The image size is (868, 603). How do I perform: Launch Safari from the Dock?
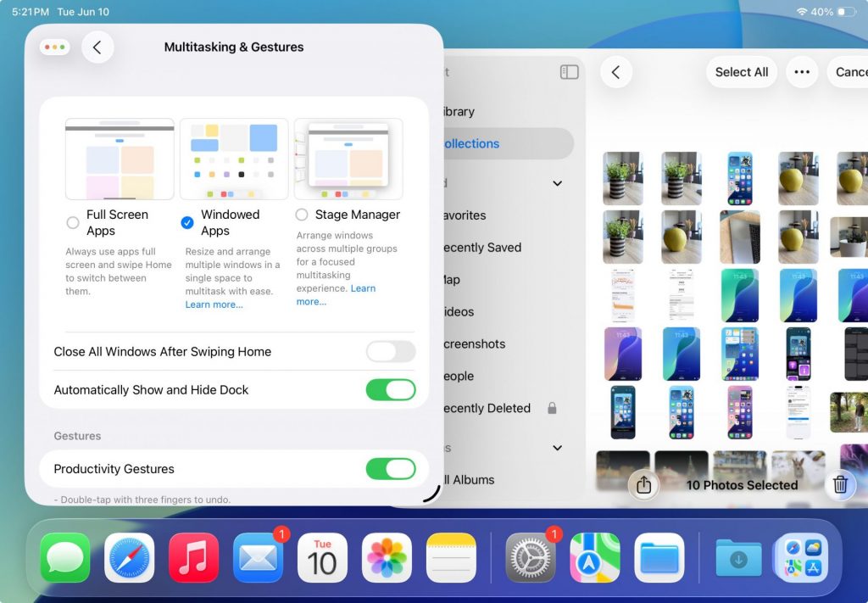tap(129, 557)
